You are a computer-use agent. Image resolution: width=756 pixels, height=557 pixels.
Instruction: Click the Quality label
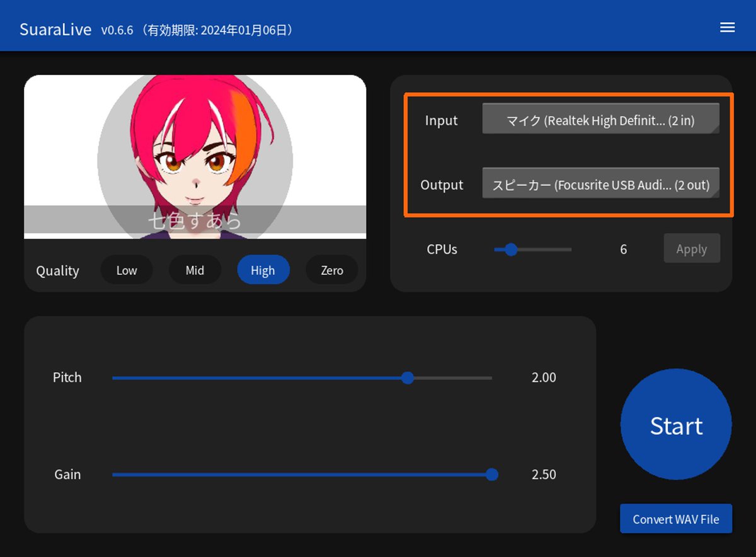[x=57, y=271]
